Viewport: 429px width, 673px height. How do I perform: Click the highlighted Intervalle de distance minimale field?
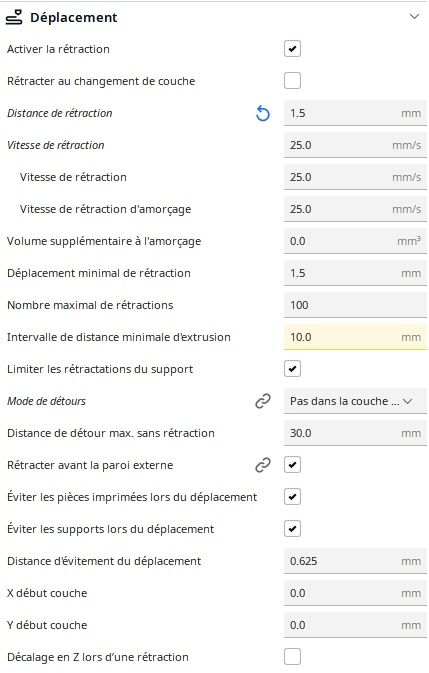point(355,337)
